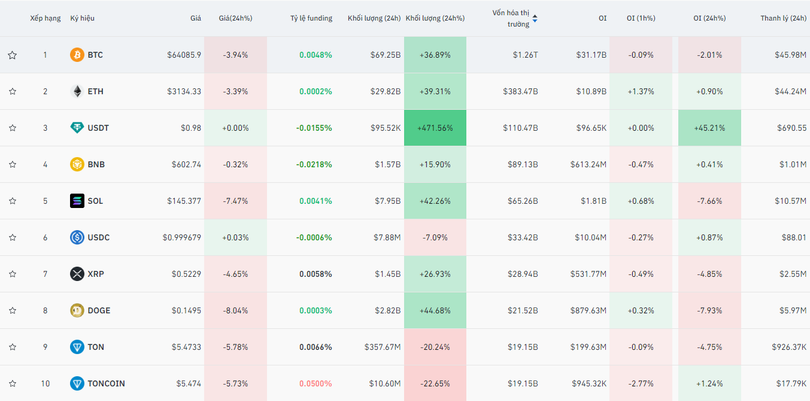Screen dimensions: 810x401
Task: Click the Solana (SOL) coin icon
Action: click(x=77, y=201)
